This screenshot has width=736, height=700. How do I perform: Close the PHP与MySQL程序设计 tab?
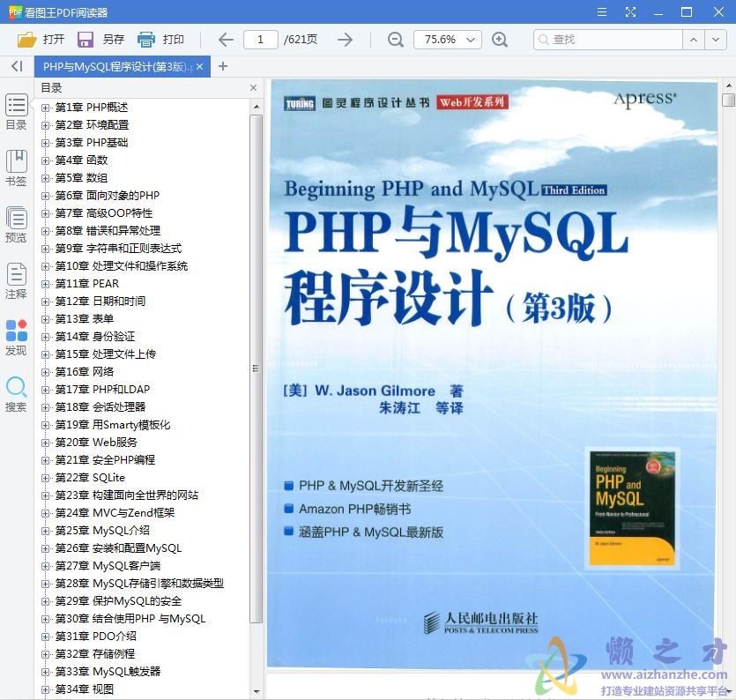(x=199, y=67)
